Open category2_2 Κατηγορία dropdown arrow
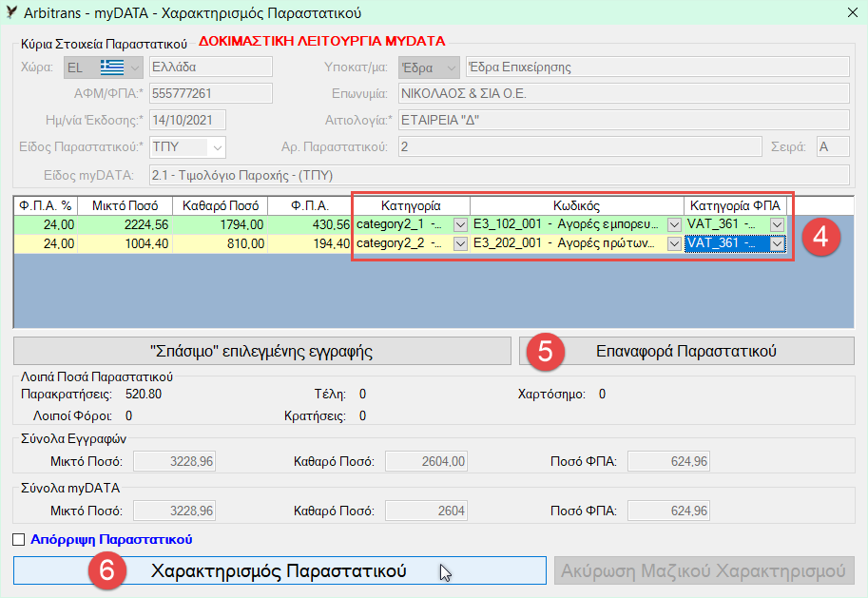The width and height of the screenshot is (868, 598). [460, 243]
